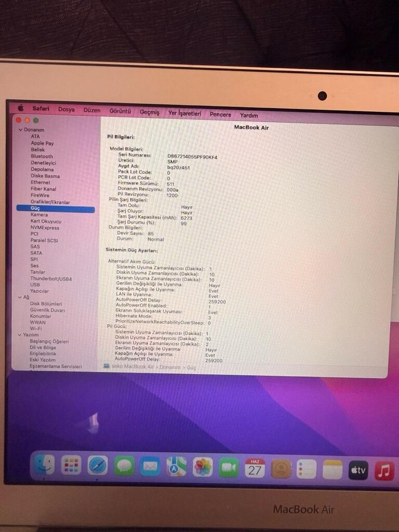This screenshot has height=532, width=399.
Task: Select FireWire in the sidebar
Action: [40, 195]
